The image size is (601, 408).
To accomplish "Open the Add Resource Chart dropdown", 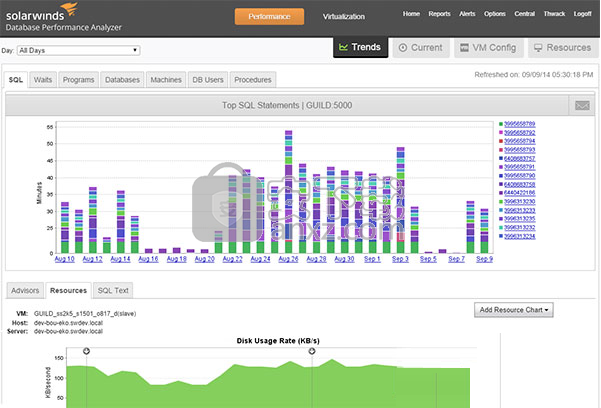I will pos(515,310).
